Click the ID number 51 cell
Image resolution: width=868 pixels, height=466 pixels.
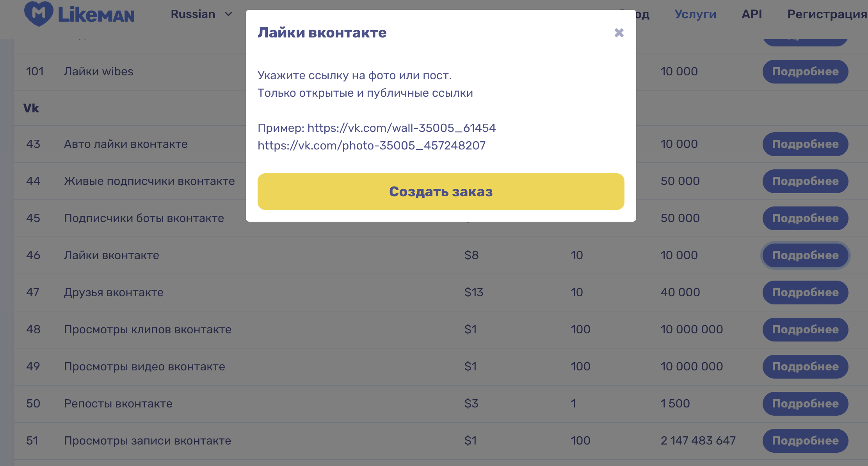[32, 441]
